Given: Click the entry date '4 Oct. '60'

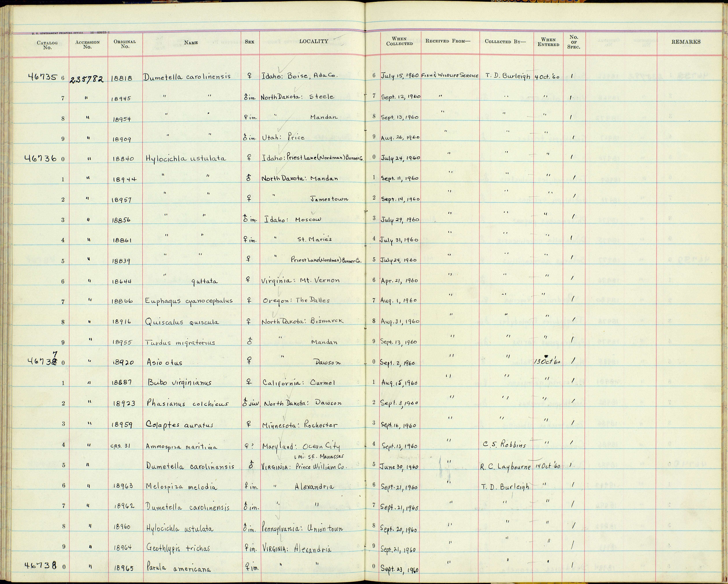Looking at the screenshot, I should coord(547,77).
